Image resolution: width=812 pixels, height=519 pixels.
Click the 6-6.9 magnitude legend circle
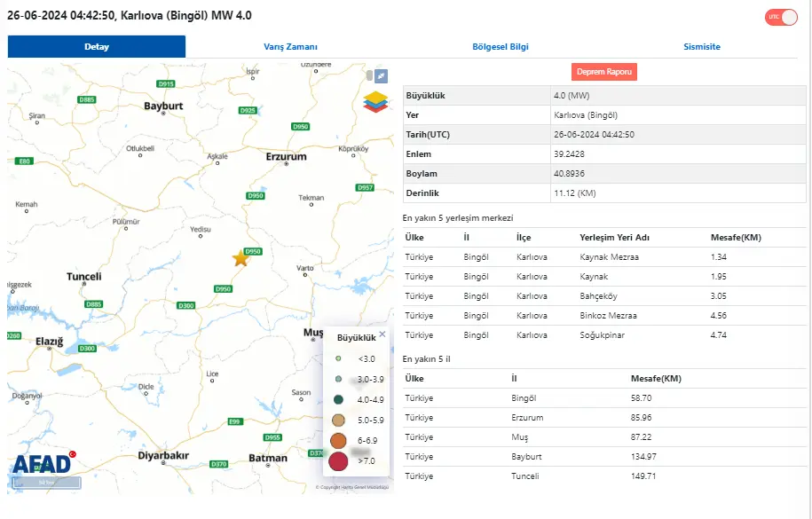[x=338, y=440]
